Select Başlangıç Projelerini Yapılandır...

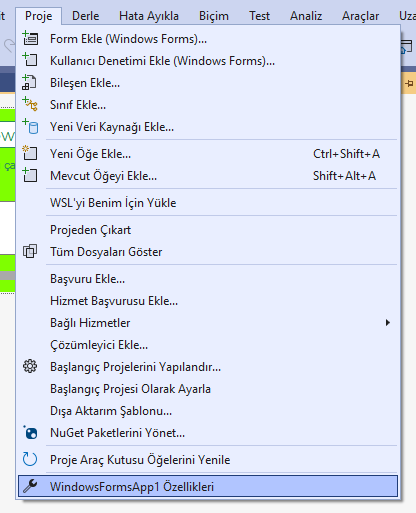[208, 367]
